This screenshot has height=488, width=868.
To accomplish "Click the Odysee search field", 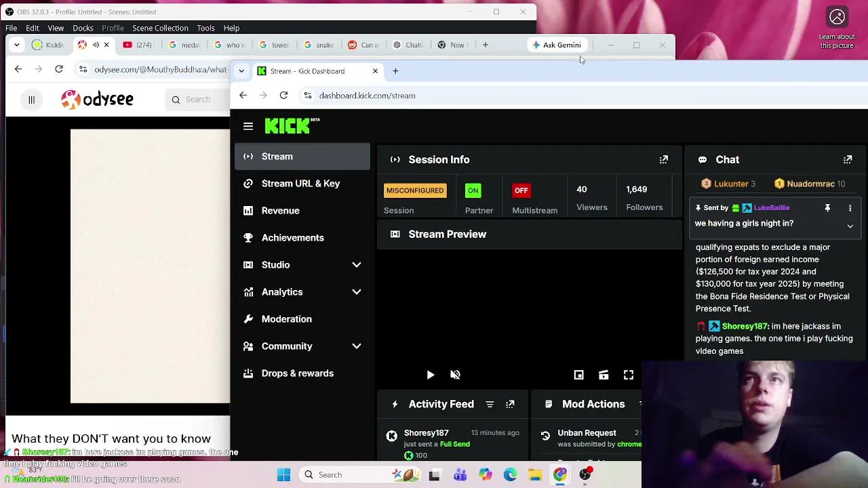I will click(x=198, y=100).
